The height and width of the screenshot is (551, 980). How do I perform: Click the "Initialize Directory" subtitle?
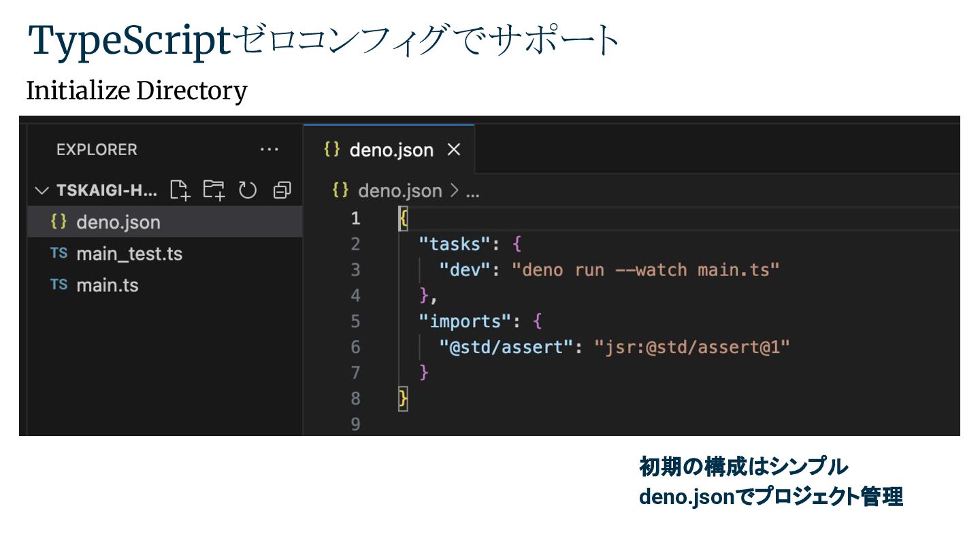coord(137,90)
